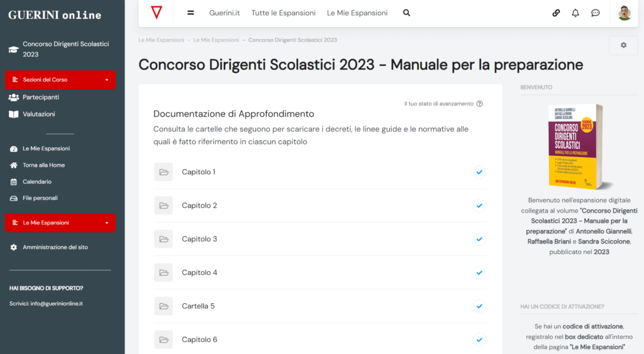Screen dimensions: 644x354
Task: Click the red triangle Guerini logo
Action: pos(156,13)
